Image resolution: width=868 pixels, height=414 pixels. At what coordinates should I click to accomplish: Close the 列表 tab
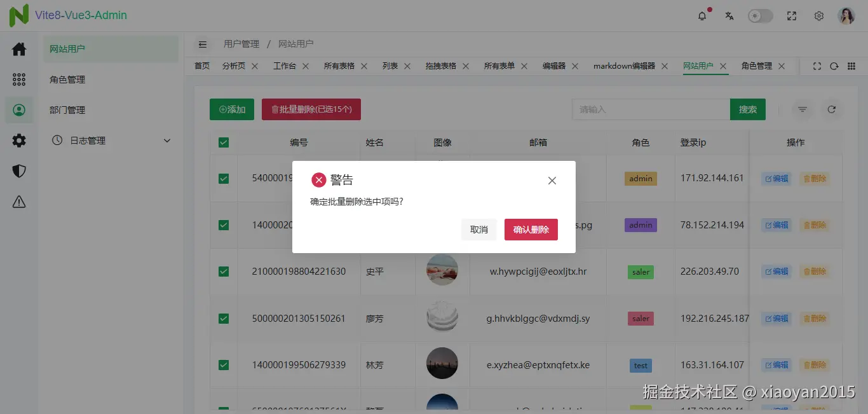pos(407,66)
